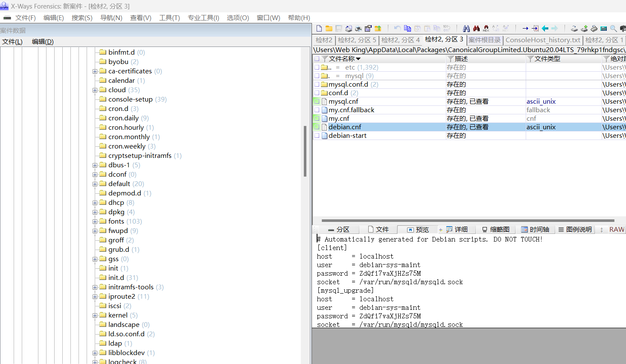Click the Find Hex Values icon
Image resolution: width=626 pixels, height=364 pixels.
pos(486,29)
